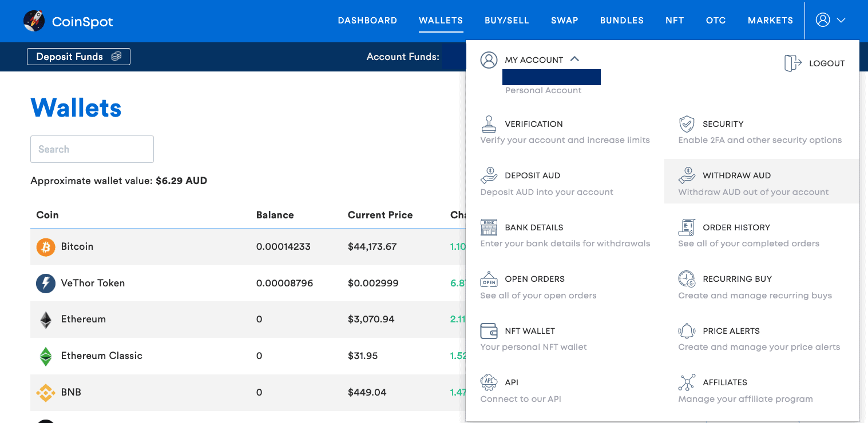The height and width of the screenshot is (423, 868).
Task: Click the wallet Search field
Action: [x=92, y=149]
